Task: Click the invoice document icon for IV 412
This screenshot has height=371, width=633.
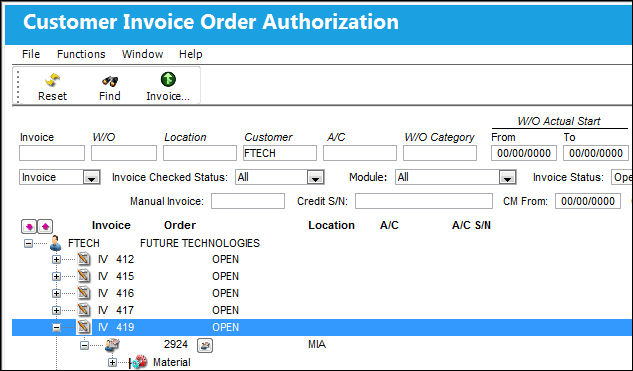Action: [x=84, y=259]
